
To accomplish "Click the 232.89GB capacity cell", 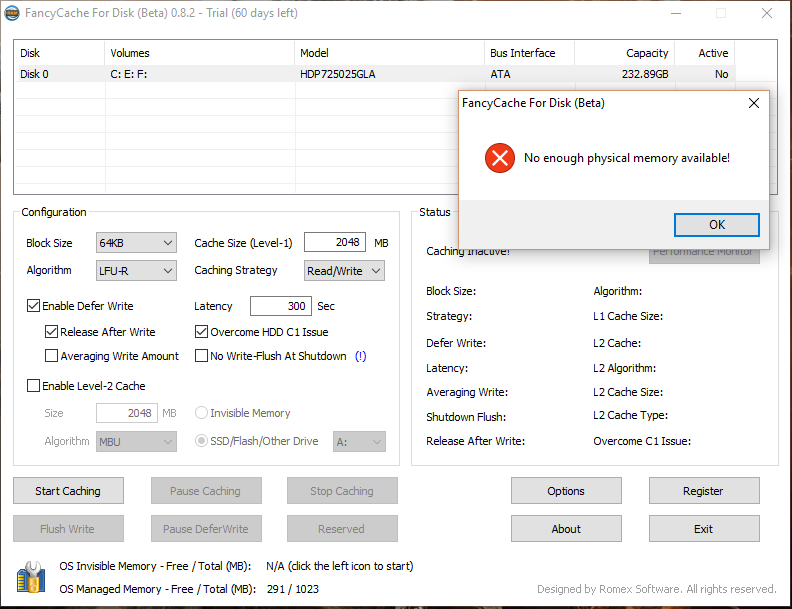I will coord(645,74).
